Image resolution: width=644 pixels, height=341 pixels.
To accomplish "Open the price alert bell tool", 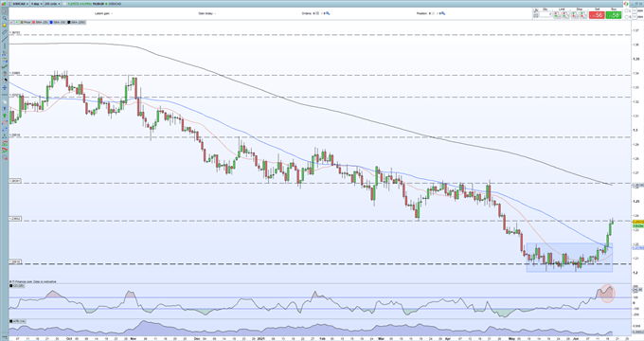I will point(5,25).
